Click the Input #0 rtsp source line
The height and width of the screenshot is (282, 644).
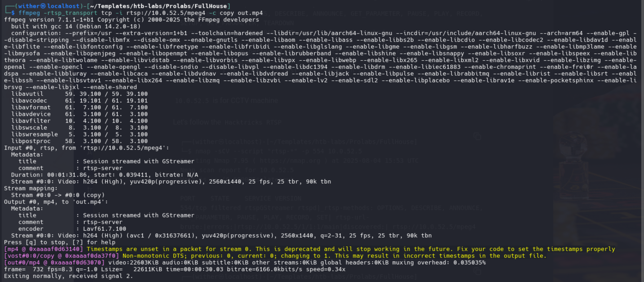coord(86,148)
